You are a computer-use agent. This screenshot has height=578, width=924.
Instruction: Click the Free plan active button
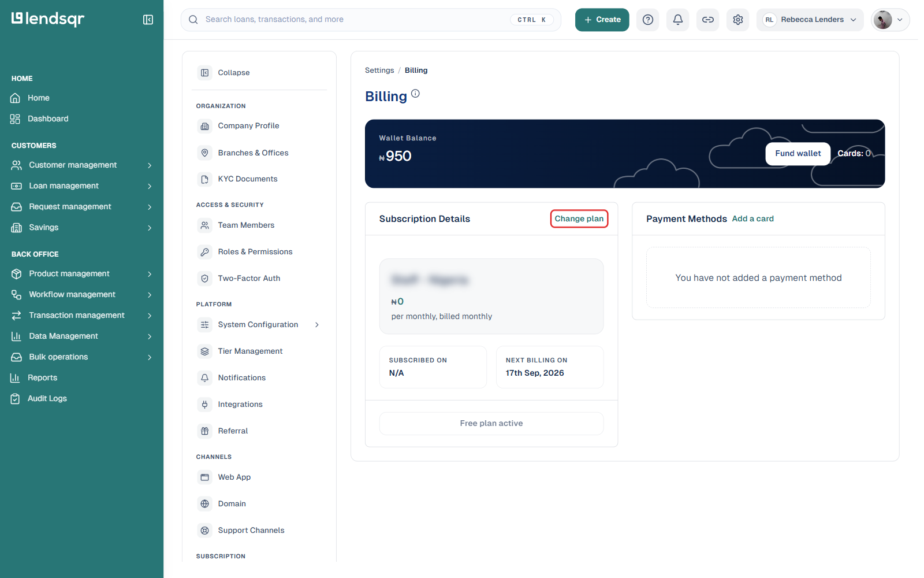click(x=491, y=423)
